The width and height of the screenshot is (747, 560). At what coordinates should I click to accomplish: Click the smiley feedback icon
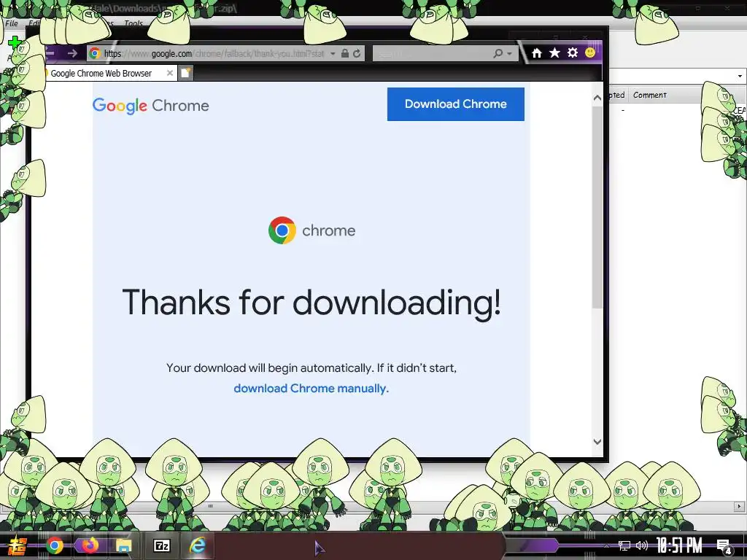[x=590, y=52]
